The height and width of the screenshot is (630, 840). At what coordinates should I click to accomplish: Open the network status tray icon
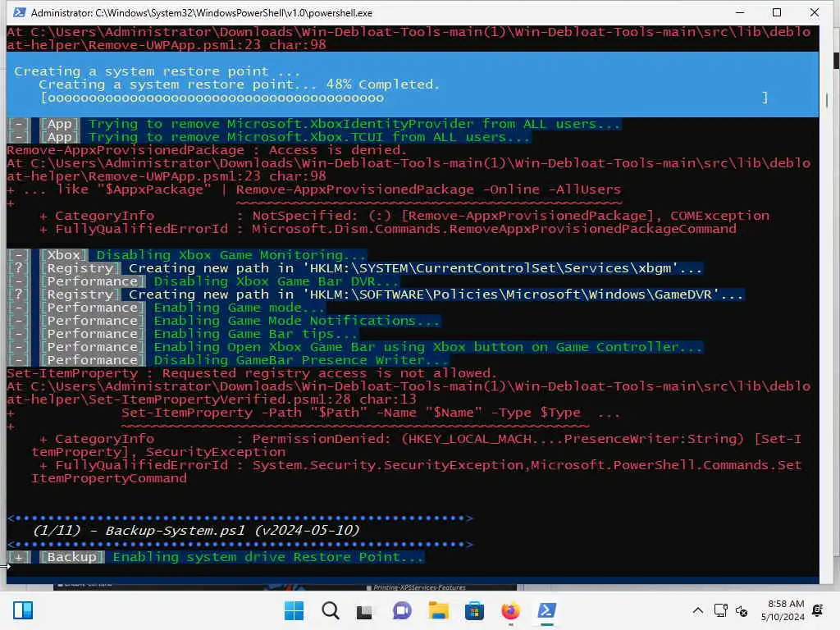(x=720, y=610)
